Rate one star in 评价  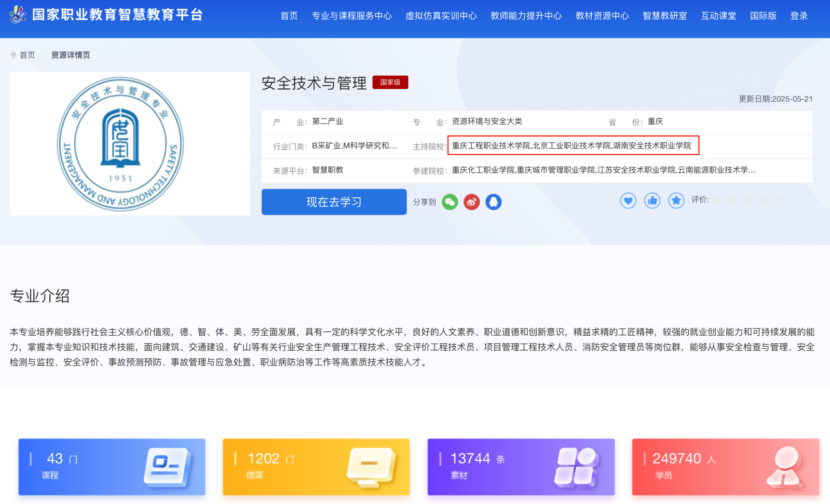coord(715,200)
